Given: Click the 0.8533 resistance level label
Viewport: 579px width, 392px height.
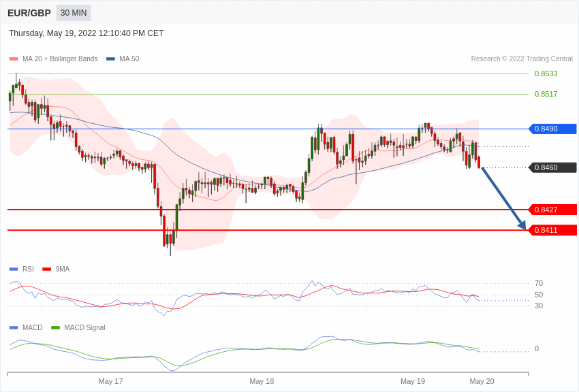Looking at the screenshot, I should 546,73.
